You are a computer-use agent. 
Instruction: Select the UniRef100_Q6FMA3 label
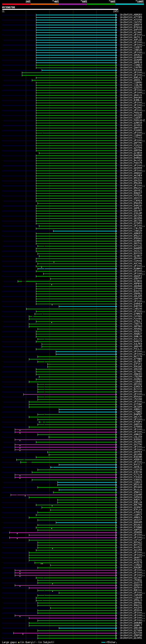pos(131,326)
